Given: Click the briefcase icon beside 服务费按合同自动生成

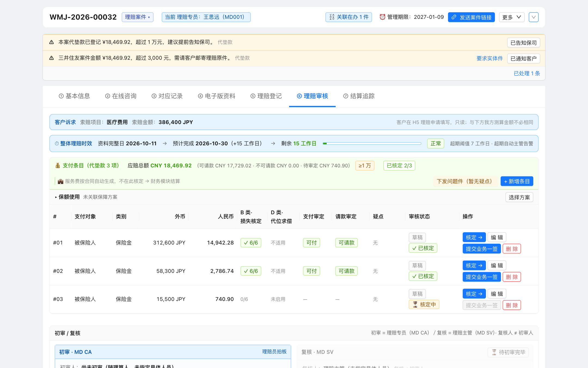Looking at the screenshot, I should (60, 182).
